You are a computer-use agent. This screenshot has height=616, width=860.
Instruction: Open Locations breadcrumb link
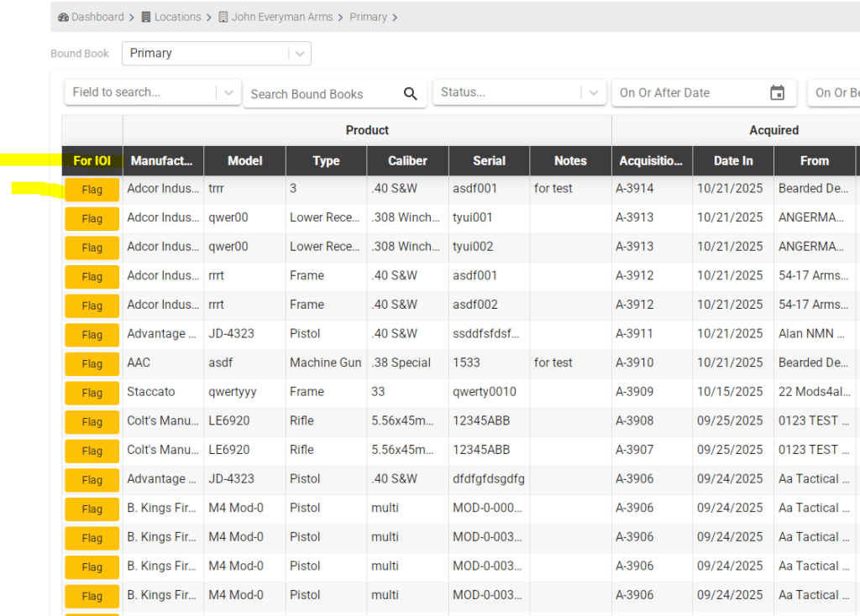coord(177,17)
